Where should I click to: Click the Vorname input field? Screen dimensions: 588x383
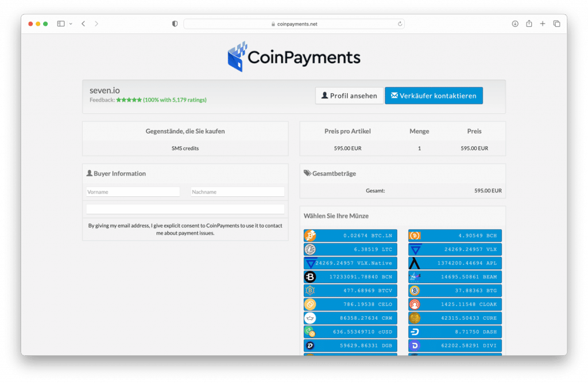click(132, 191)
